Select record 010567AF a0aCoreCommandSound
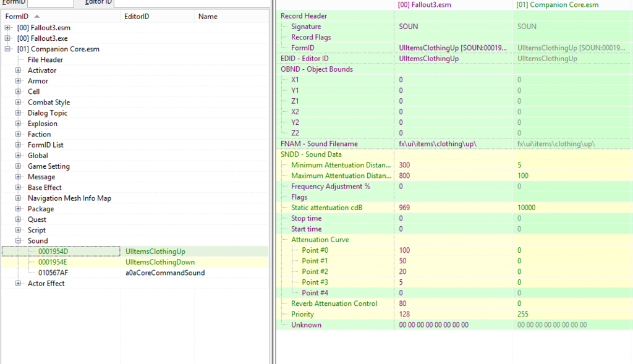This screenshot has height=364, width=633. point(135,273)
